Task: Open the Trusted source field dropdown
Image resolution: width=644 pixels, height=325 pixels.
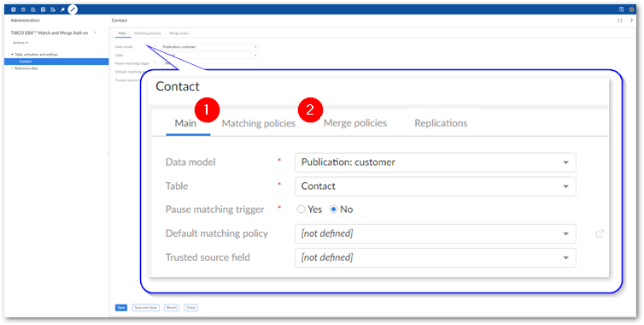Action: coord(436,257)
